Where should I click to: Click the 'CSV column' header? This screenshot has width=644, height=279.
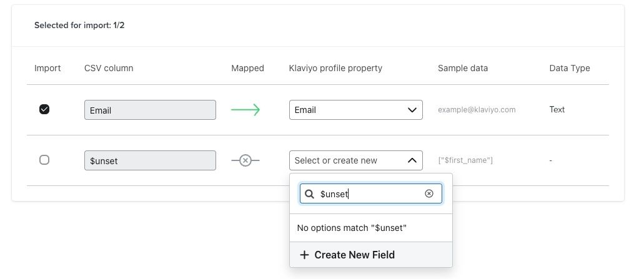[109, 68]
